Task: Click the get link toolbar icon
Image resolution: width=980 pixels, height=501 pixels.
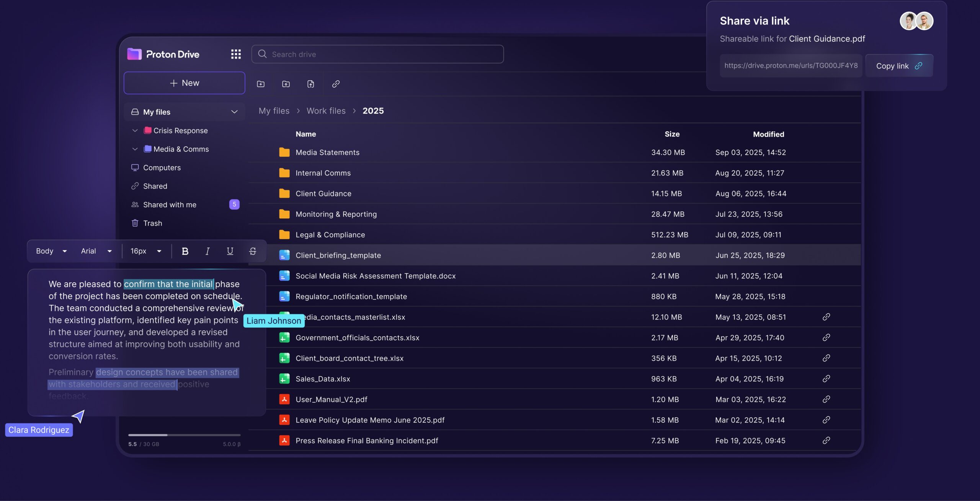Action: pyautogui.click(x=336, y=84)
